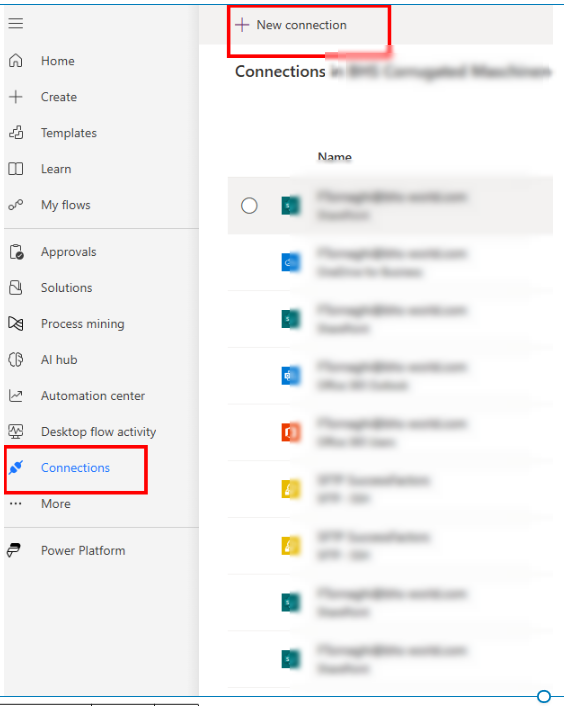This screenshot has height=706, width=564.
Task: Open Power Platform link
Action: click(x=83, y=550)
